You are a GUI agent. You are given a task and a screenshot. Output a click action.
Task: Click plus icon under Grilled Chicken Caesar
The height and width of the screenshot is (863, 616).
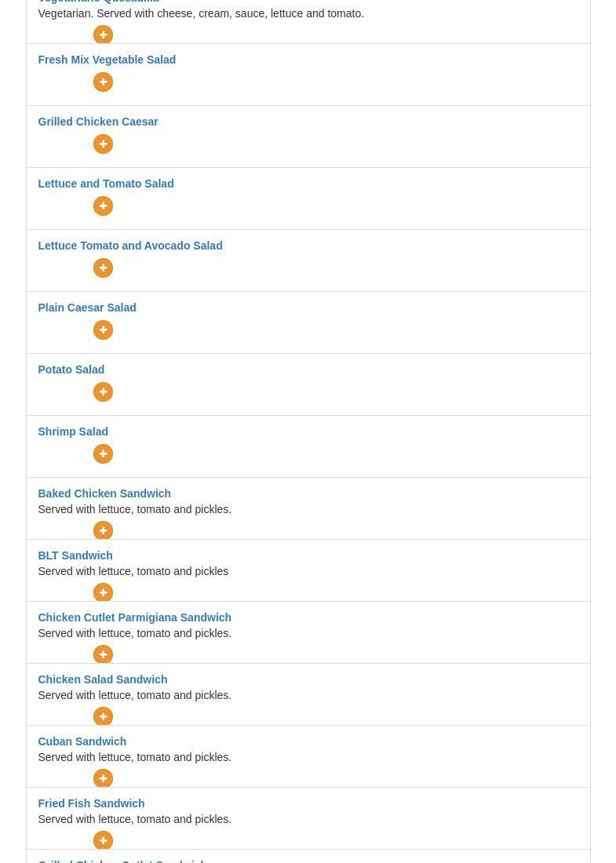pos(103,144)
